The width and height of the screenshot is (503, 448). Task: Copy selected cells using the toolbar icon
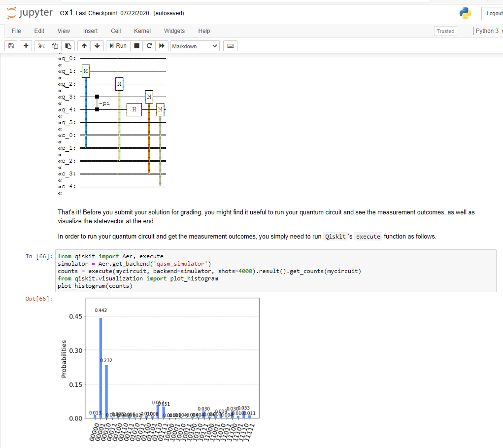(x=54, y=46)
